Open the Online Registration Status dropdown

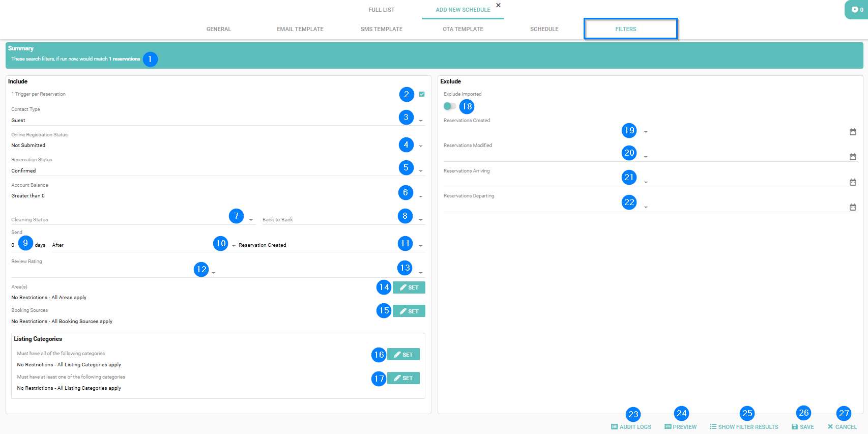421,146
